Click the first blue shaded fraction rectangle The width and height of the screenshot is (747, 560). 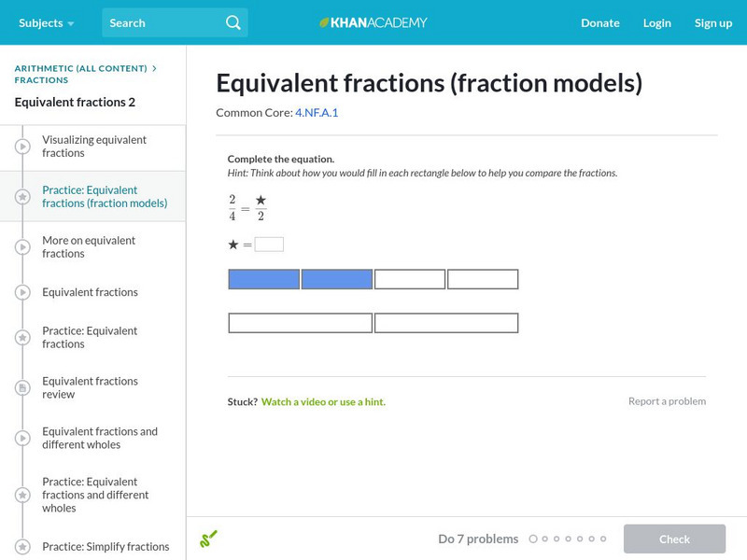264,279
